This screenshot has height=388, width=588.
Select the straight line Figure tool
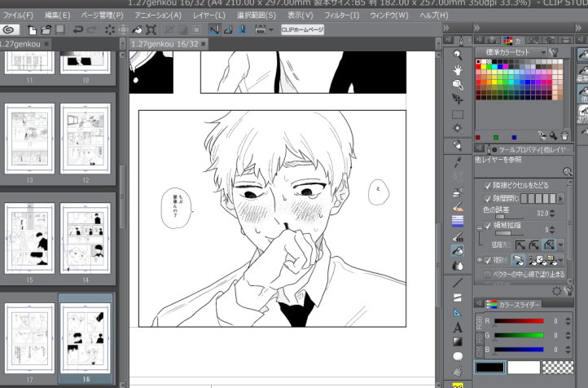[x=458, y=283]
